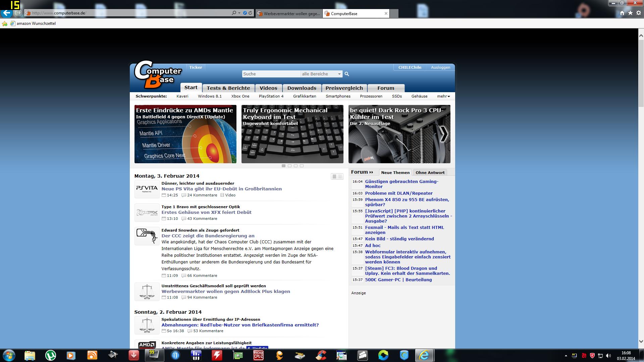
Task: Click the browser back arrow button
Action: point(7,13)
